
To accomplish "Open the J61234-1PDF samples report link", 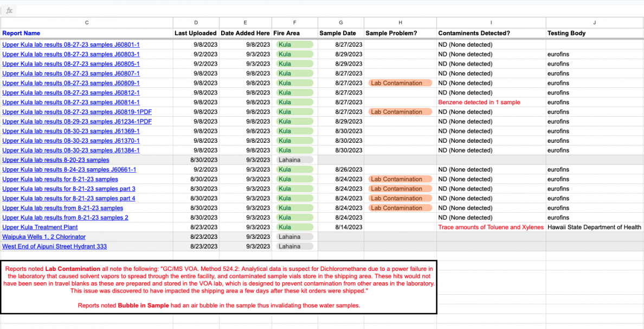I will [x=77, y=122].
